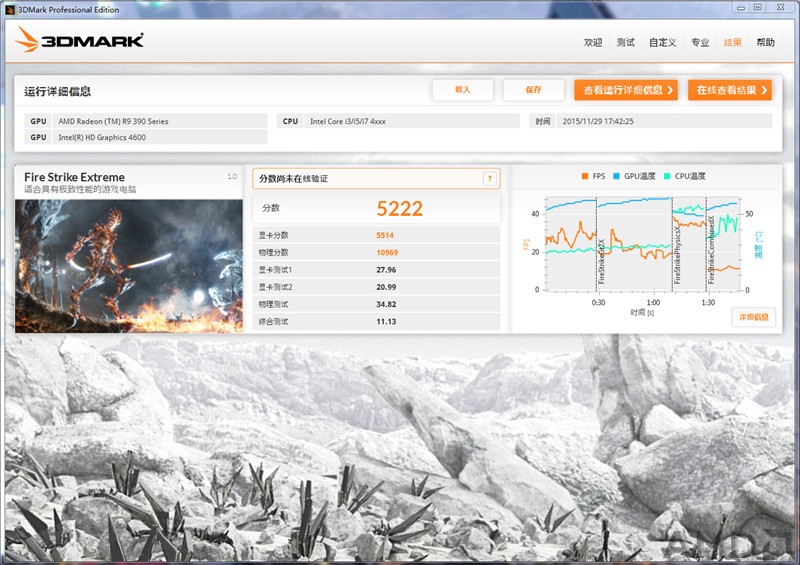This screenshot has height=565, width=800.
Task: Go to the 专业 tab
Action: click(x=700, y=42)
